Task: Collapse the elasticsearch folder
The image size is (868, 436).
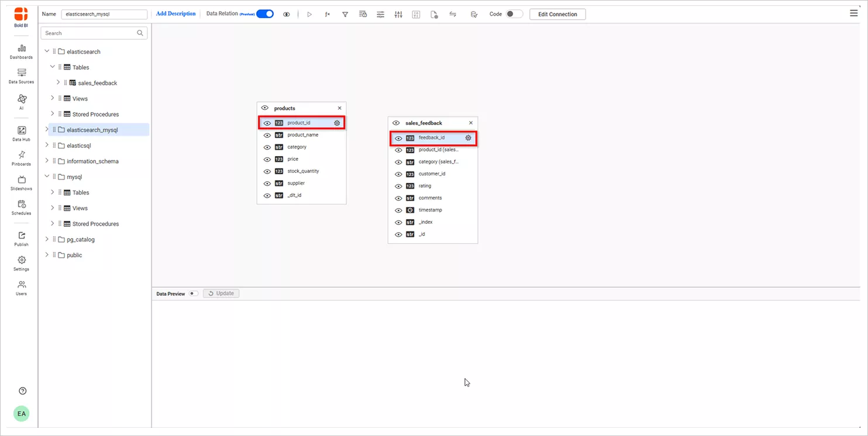Action: (x=47, y=51)
